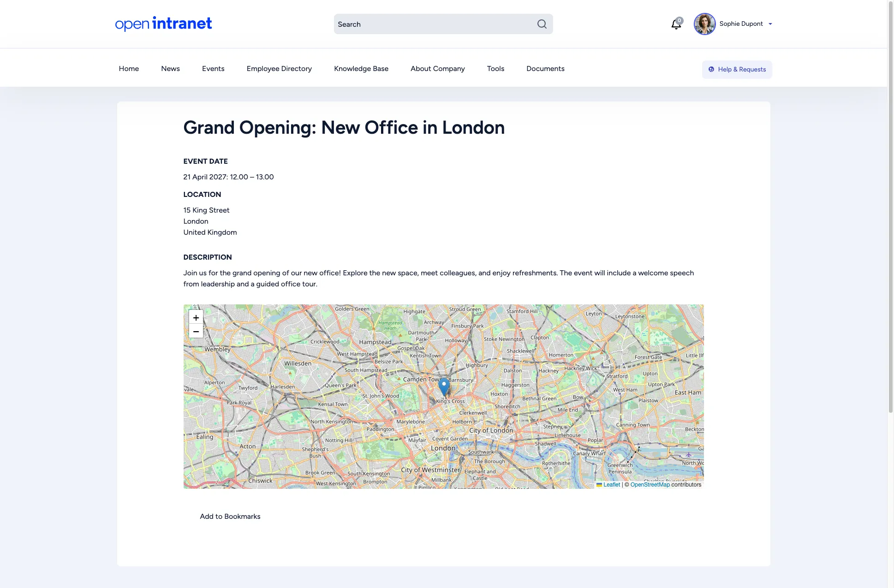This screenshot has height=588, width=894.
Task: Click the United Kingdom address line
Action: 210,232
